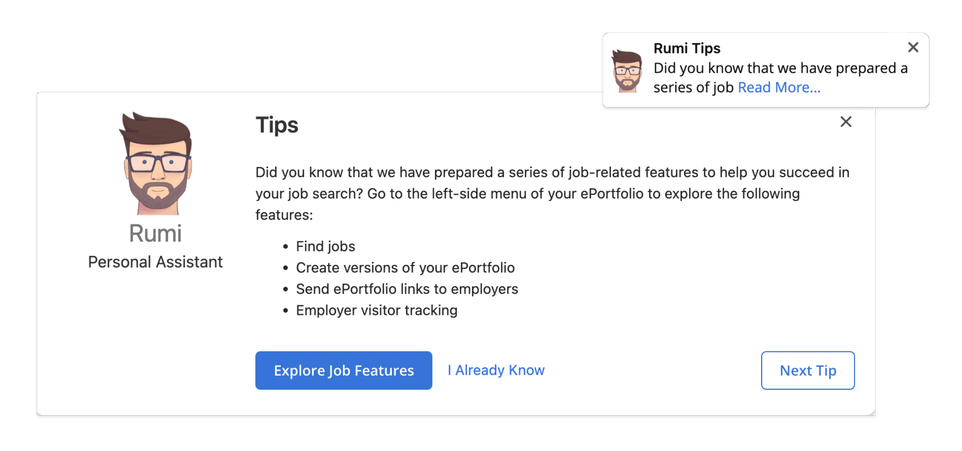This screenshot has height=451, width=962.
Task: Select the Find jobs bullet item
Action: click(x=325, y=247)
